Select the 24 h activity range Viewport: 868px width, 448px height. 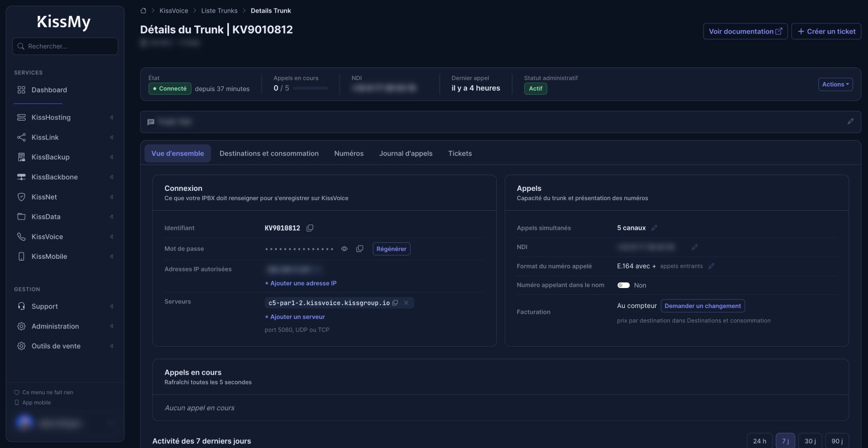click(x=759, y=441)
